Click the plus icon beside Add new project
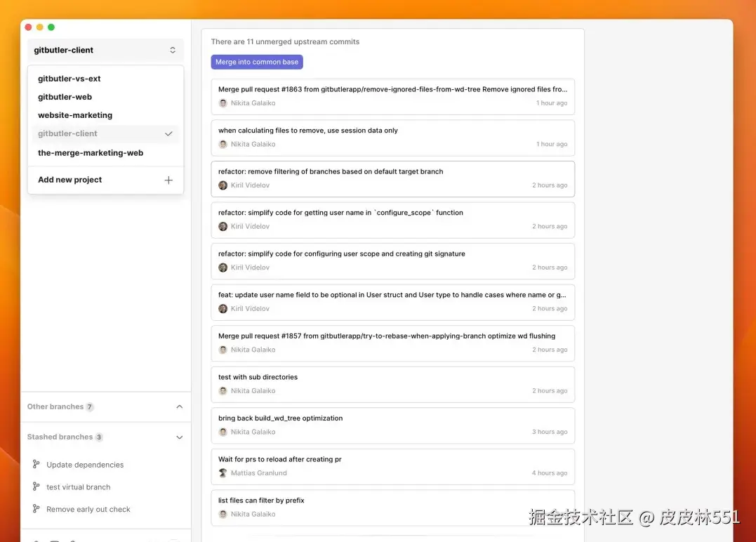The image size is (756, 542). [168, 180]
